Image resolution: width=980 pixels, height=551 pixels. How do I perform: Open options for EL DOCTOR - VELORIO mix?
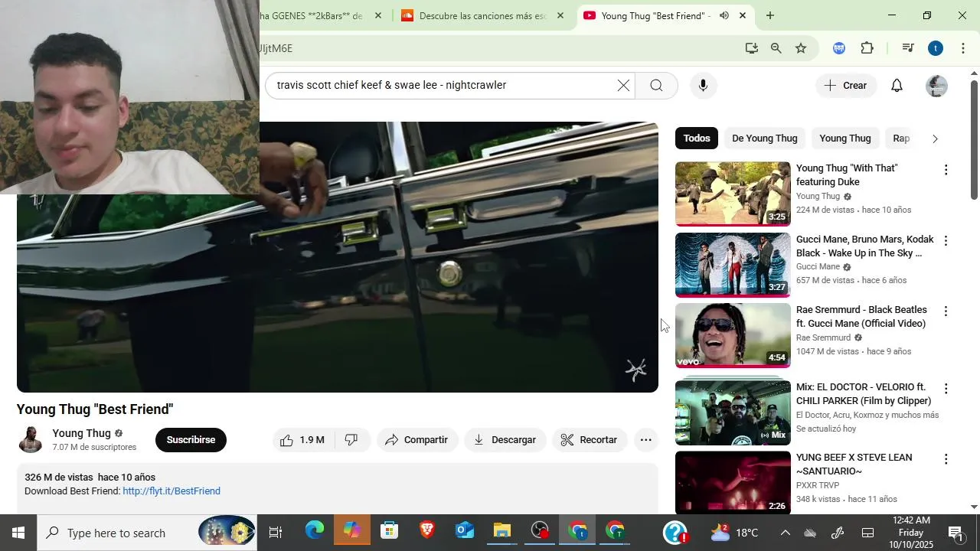(946, 389)
